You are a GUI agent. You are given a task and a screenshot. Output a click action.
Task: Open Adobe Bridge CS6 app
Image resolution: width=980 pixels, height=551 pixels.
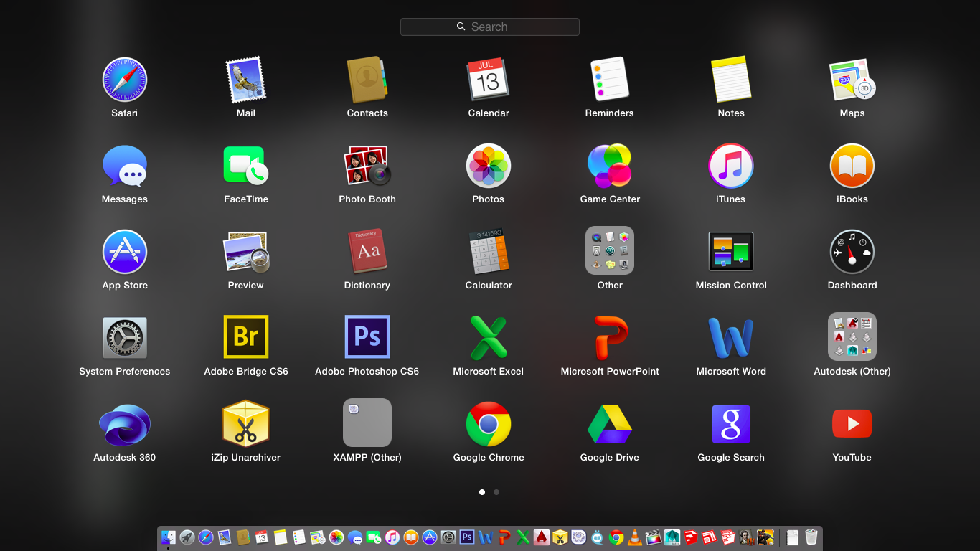coord(246,336)
